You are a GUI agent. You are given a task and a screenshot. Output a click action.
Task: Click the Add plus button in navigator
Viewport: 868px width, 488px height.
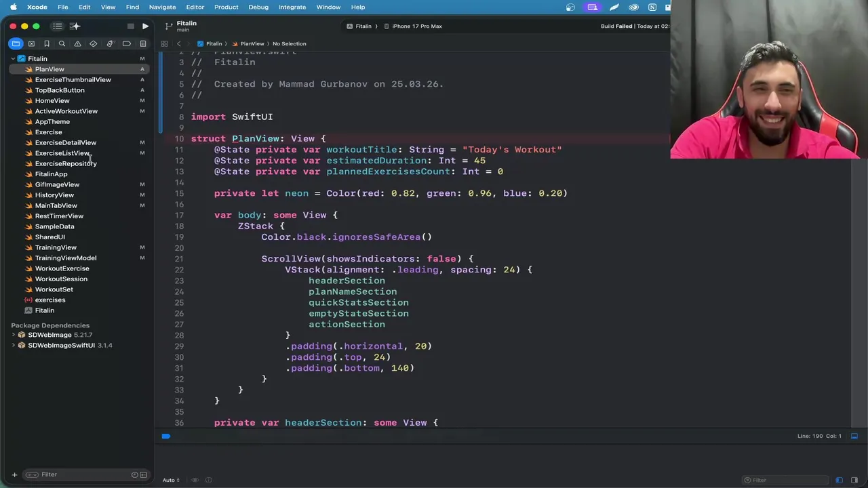[14, 474]
